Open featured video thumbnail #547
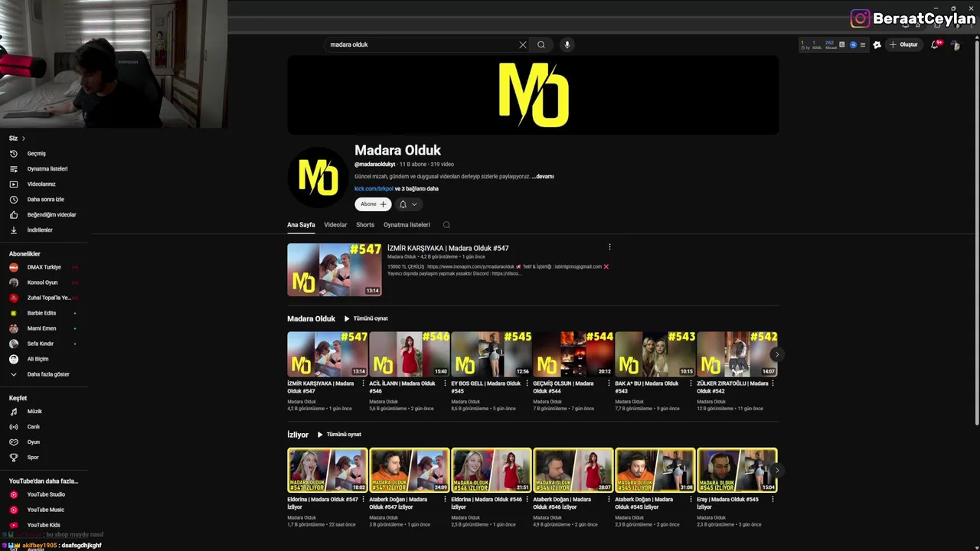 [335, 269]
